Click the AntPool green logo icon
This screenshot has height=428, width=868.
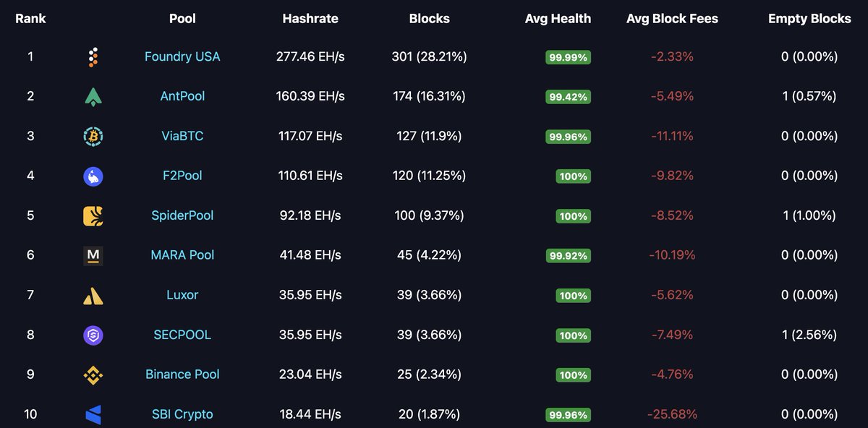point(93,97)
